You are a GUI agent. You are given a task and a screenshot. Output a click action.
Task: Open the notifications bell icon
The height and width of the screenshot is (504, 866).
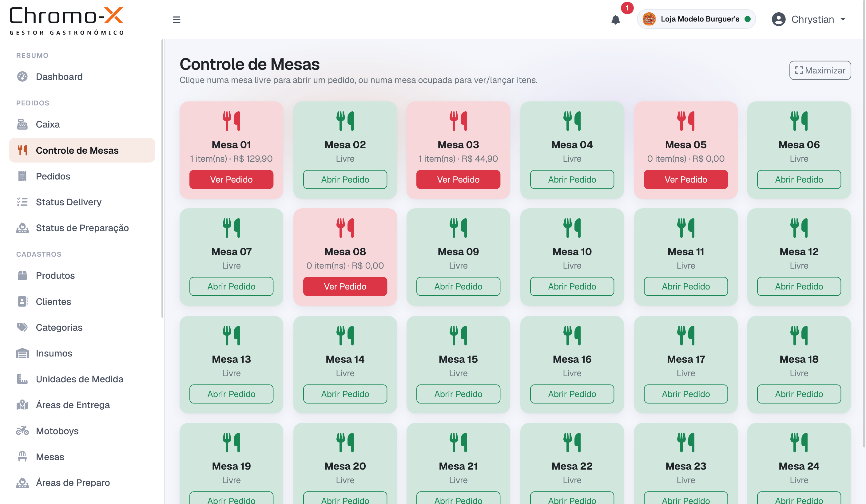[x=615, y=20]
